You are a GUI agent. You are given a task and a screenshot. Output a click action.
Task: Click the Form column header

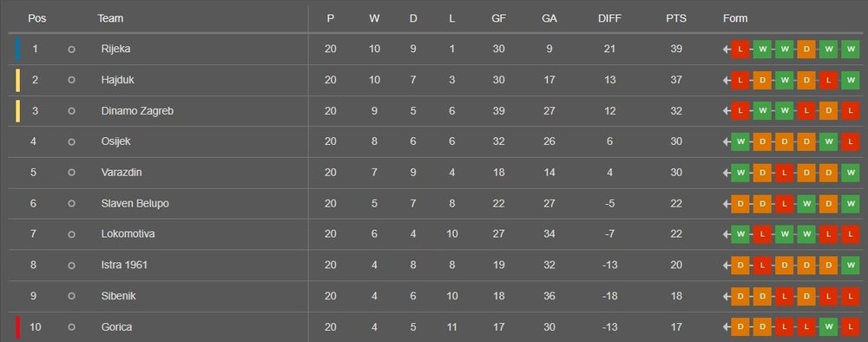[735, 18]
